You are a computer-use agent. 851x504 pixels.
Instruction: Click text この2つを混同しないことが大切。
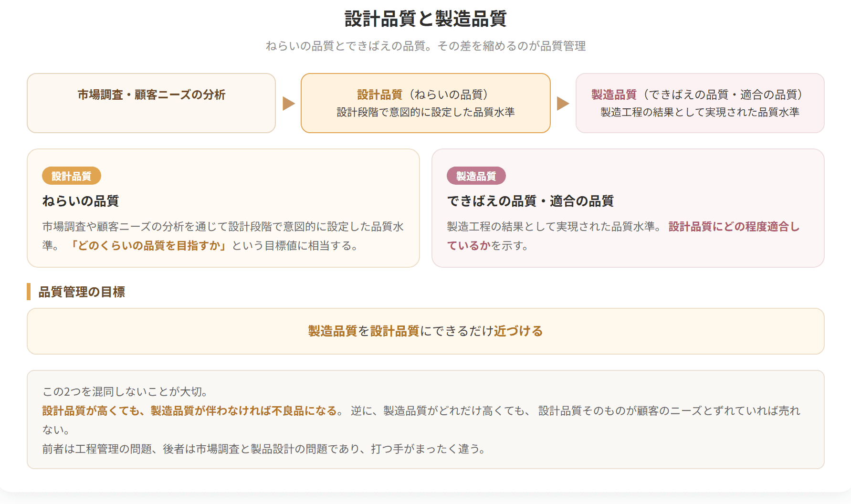(126, 392)
